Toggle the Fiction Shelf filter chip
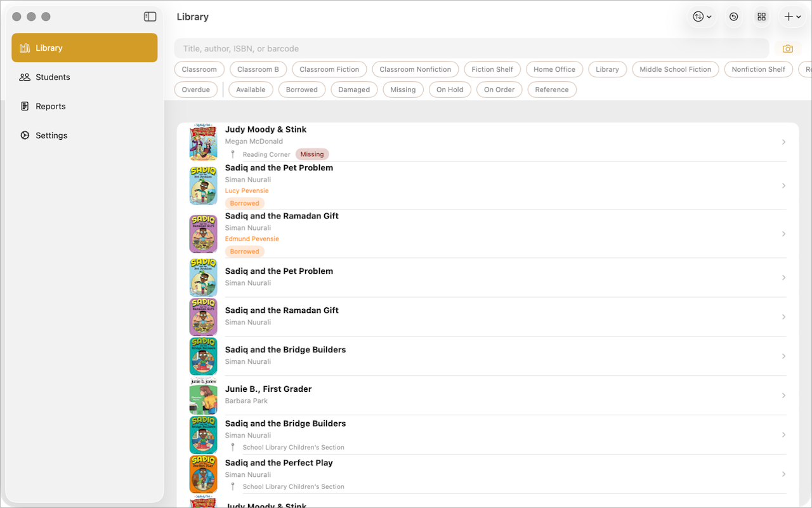Screen dimensions: 812x508 click(492, 69)
